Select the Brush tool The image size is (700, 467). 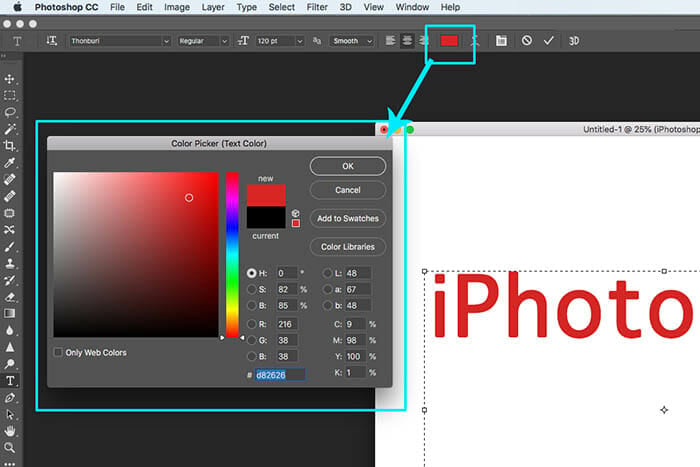tap(9, 246)
